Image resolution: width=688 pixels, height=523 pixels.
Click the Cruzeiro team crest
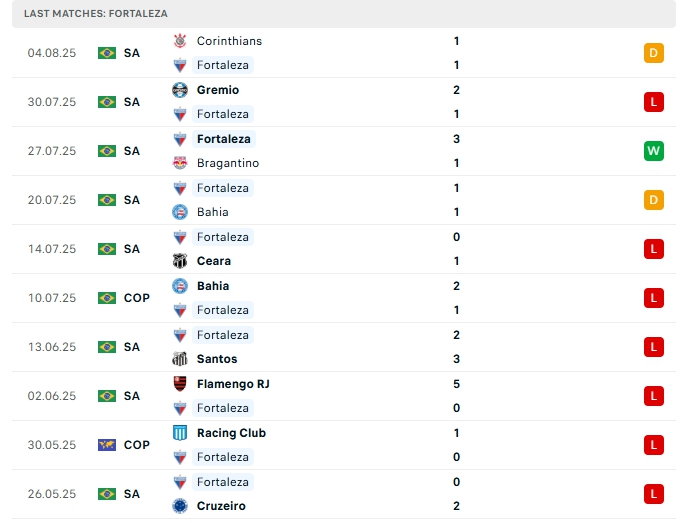pos(180,506)
